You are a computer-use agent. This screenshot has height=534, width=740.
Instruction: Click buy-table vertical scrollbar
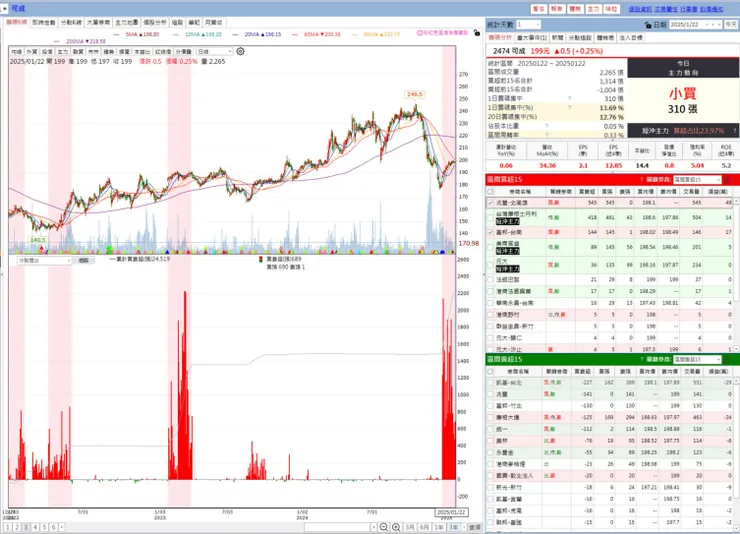pyautogui.click(x=736, y=276)
